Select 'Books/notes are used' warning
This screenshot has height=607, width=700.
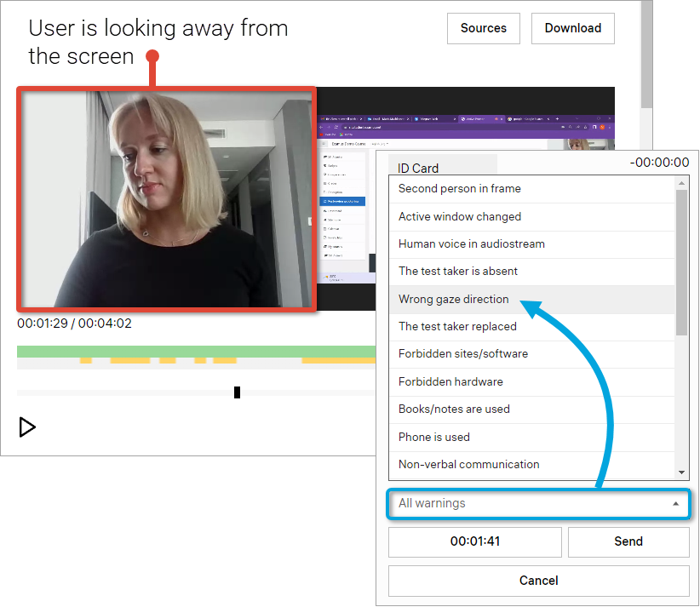pyautogui.click(x=454, y=409)
